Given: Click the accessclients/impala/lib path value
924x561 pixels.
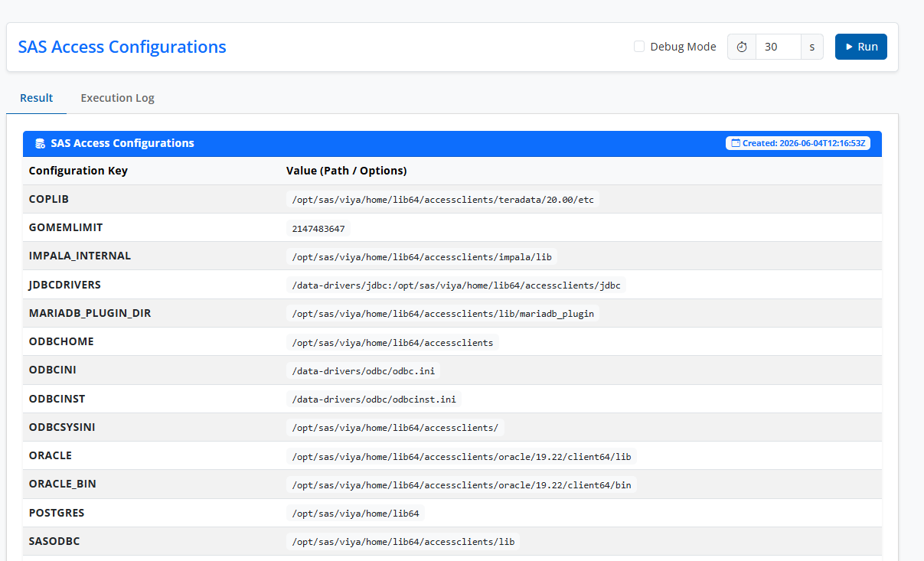Looking at the screenshot, I should point(421,256).
